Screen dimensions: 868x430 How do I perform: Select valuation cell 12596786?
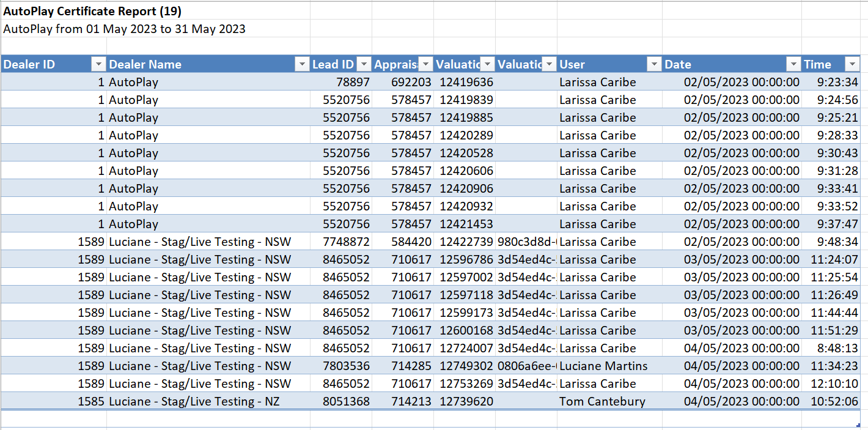pyautogui.click(x=465, y=259)
